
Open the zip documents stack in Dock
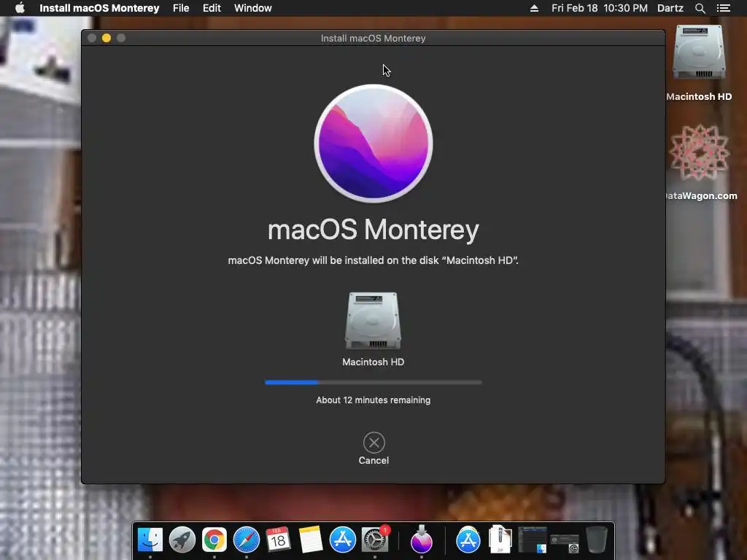500,540
